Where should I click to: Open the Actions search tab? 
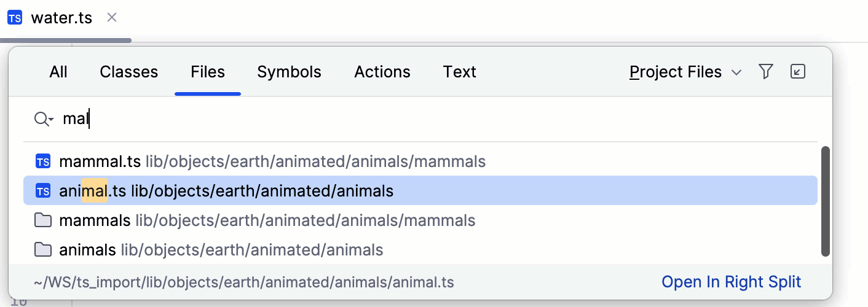[382, 72]
